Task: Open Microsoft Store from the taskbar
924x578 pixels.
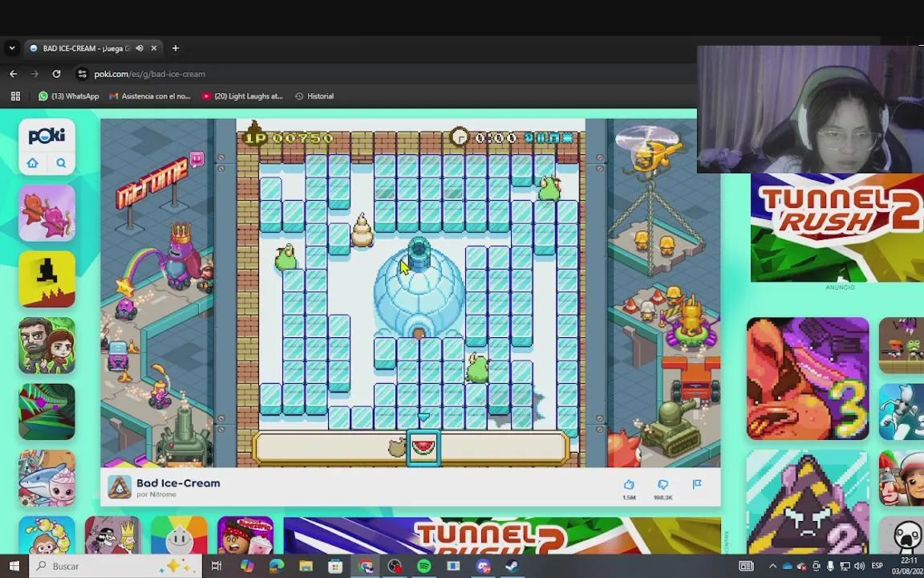Action: tap(335, 566)
